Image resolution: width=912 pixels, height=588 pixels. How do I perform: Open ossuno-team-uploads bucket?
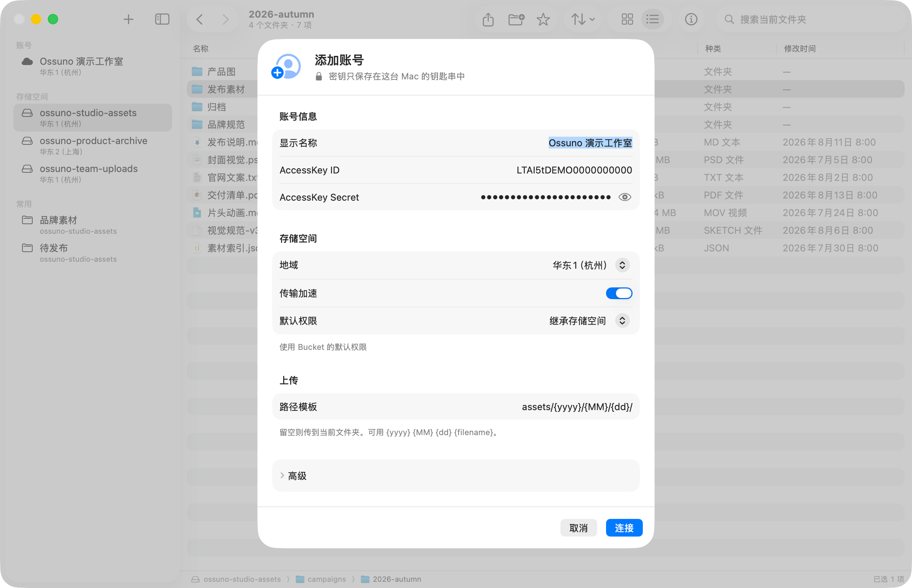(92, 173)
